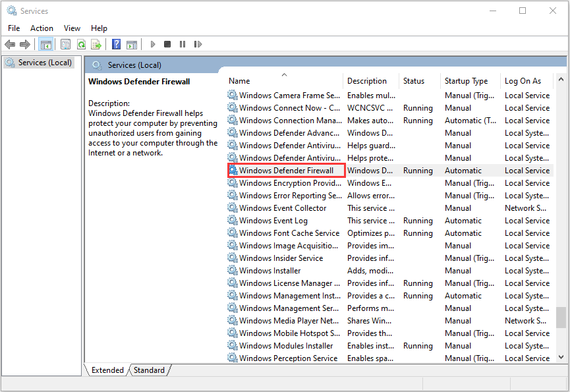570x392 pixels.
Task: Stop the service with the square icon
Action: 167,44
